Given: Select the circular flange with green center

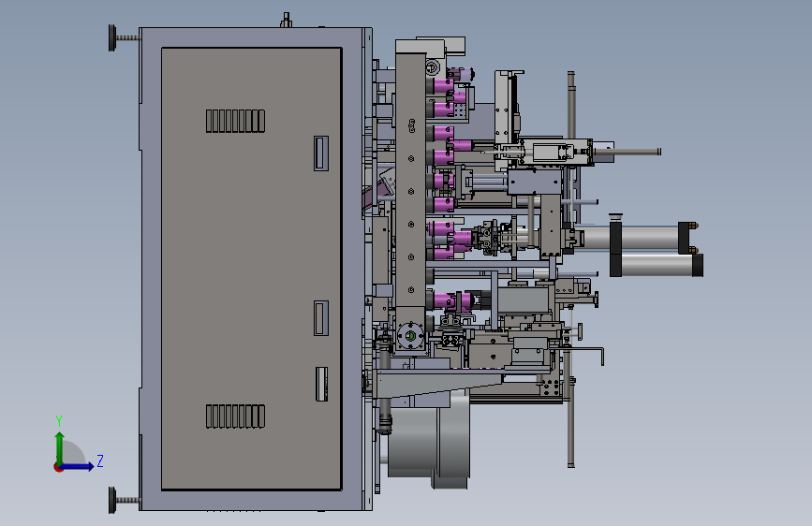Looking at the screenshot, I should tap(410, 337).
